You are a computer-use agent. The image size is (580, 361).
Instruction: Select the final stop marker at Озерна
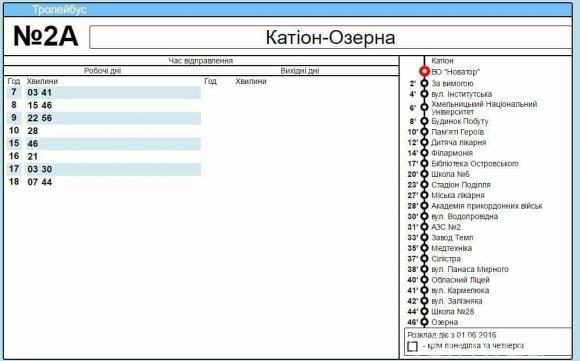coord(424,322)
